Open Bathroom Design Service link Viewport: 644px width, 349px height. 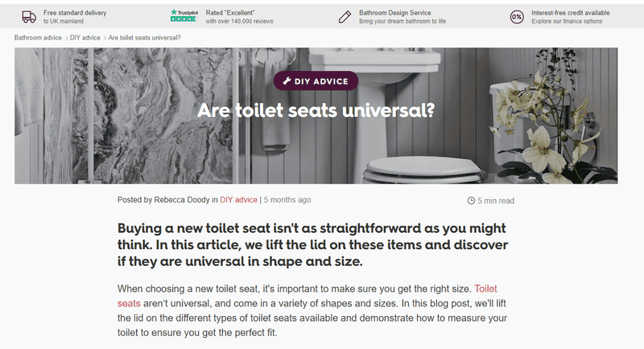click(395, 13)
